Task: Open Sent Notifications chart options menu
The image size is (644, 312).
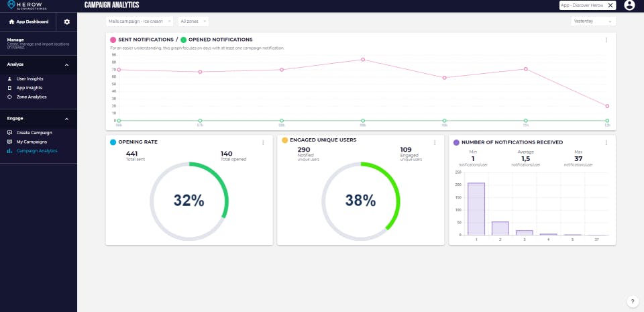Action: click(x=606, y=40)
